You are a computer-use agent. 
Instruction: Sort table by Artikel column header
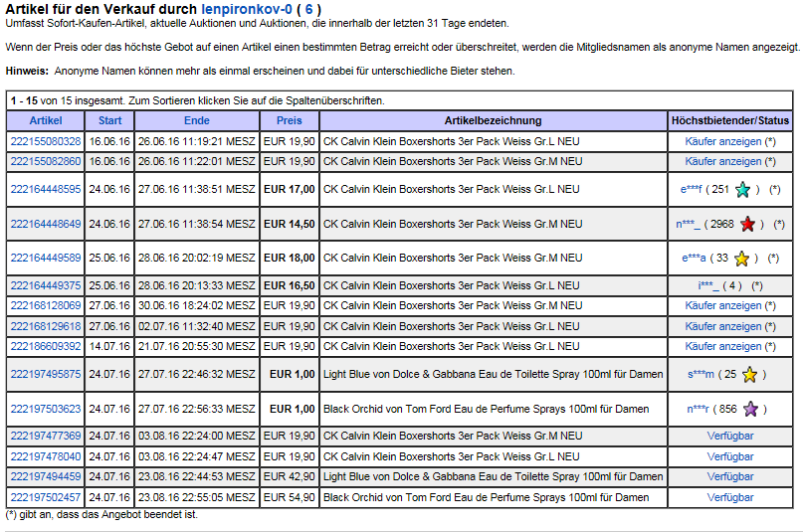click(x=46, y=120)
